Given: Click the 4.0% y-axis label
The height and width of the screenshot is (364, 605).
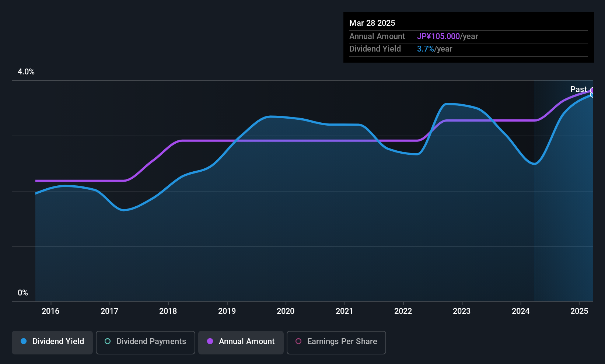Looking at the screenshot, I should pyautogui.click(x=26, y=72).
